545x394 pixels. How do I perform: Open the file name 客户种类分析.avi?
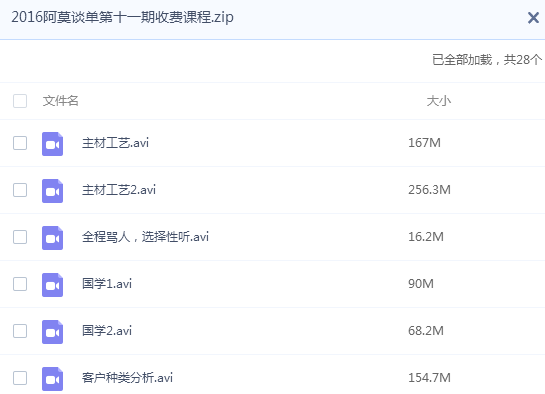pos(127,378)
